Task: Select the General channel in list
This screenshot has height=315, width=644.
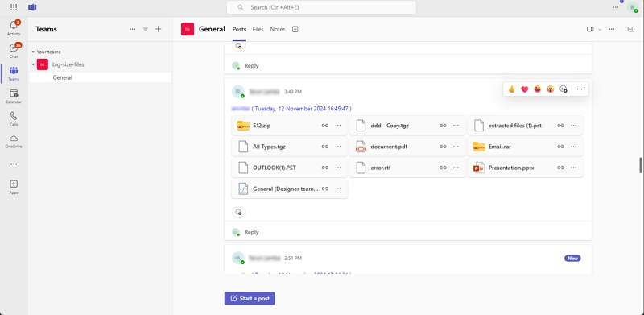Action: [100, 77]
